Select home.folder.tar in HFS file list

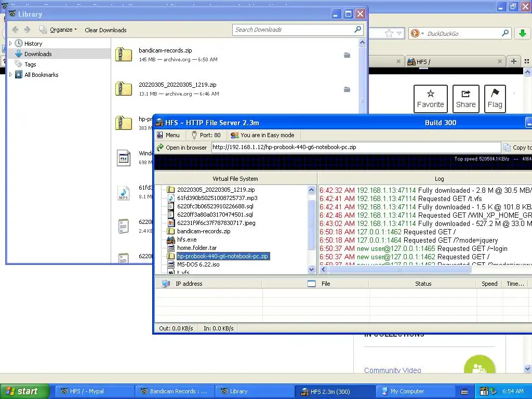[x=197, y=248]
